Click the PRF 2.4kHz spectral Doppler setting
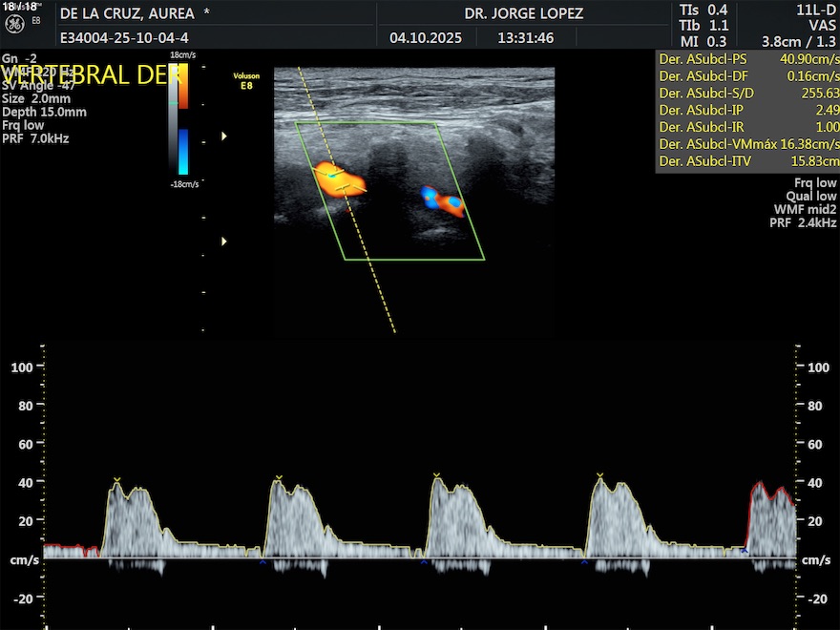Screen dimensions: 840x630 pos(803,222)
